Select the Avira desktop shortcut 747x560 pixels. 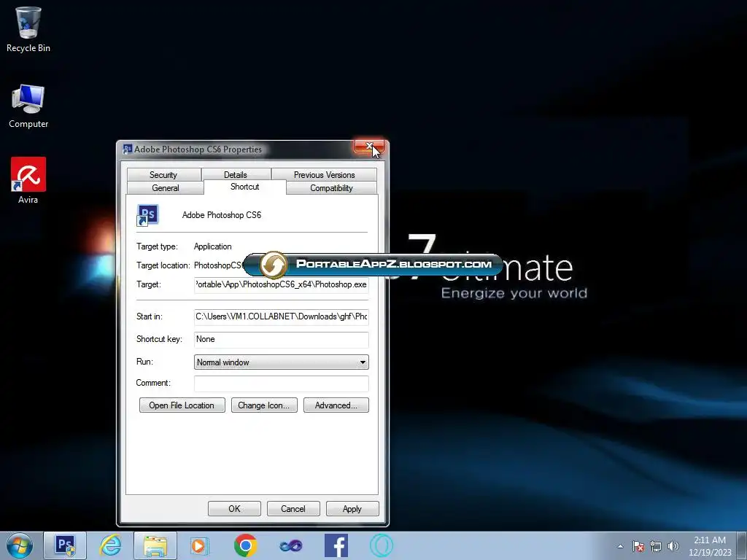(x=28, y=181)
